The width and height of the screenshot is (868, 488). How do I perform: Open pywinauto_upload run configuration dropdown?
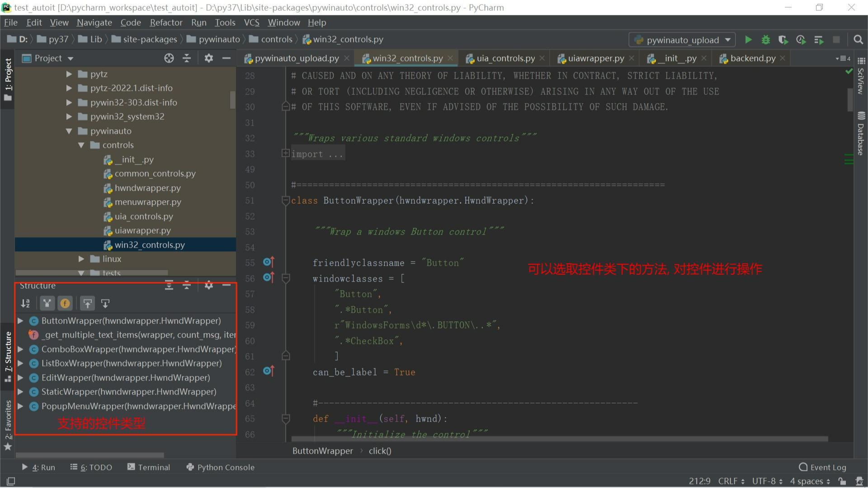click(682, 40)
